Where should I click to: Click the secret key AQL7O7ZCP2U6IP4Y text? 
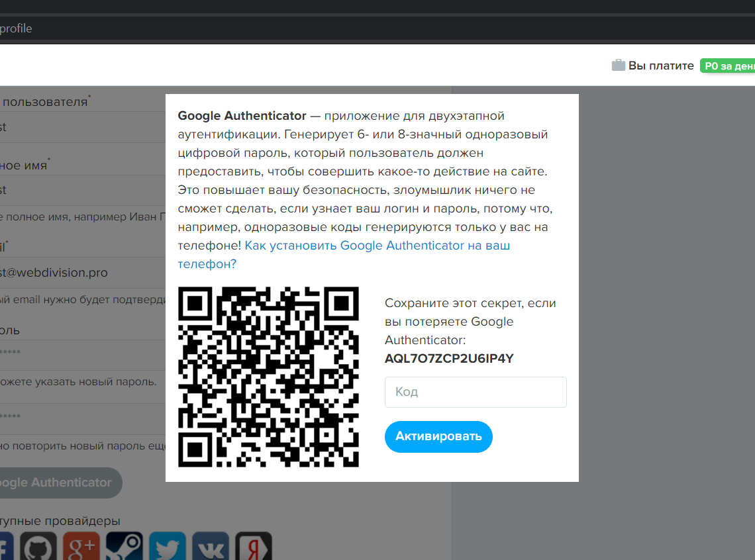coord(449,359)
